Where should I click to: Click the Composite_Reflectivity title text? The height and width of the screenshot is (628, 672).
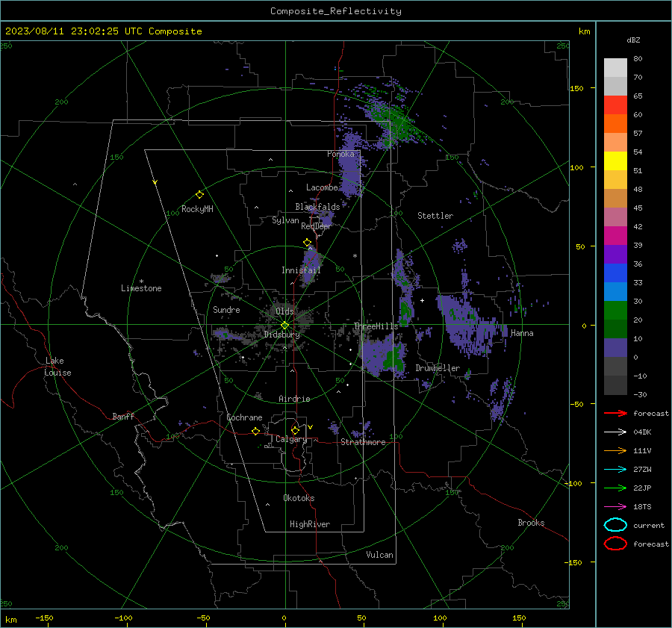[x=336, y=11]
